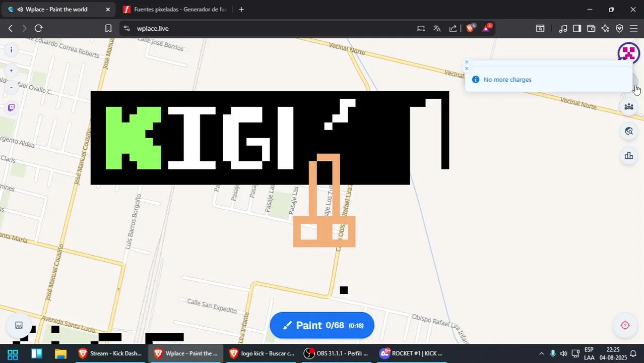Open the translate page icon
The image size is (644, 363).
pos(437,28)
